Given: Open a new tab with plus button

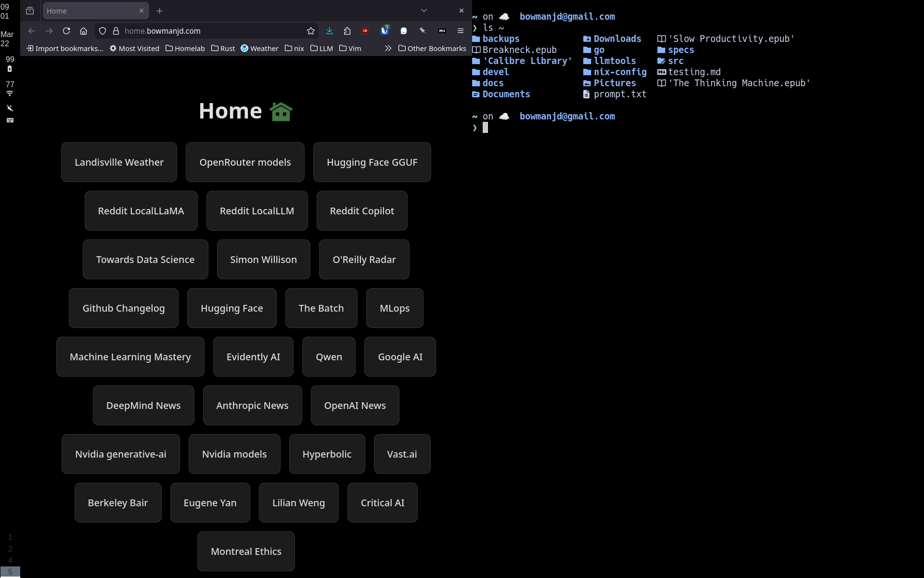Looking at the screenshot, I should (x=159, y=11).
